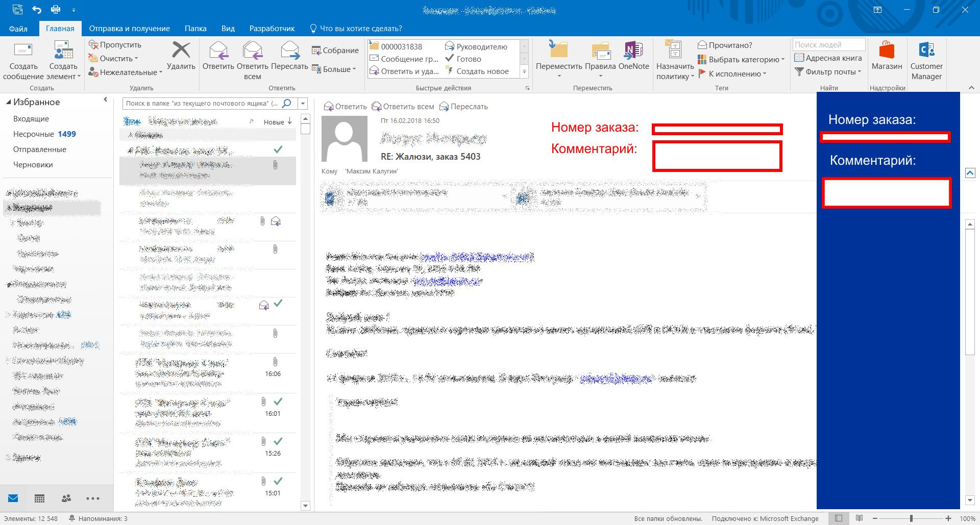Reply using ribbon Reply icon
Screen dimensions: 980x525
(x=218, y=56)
